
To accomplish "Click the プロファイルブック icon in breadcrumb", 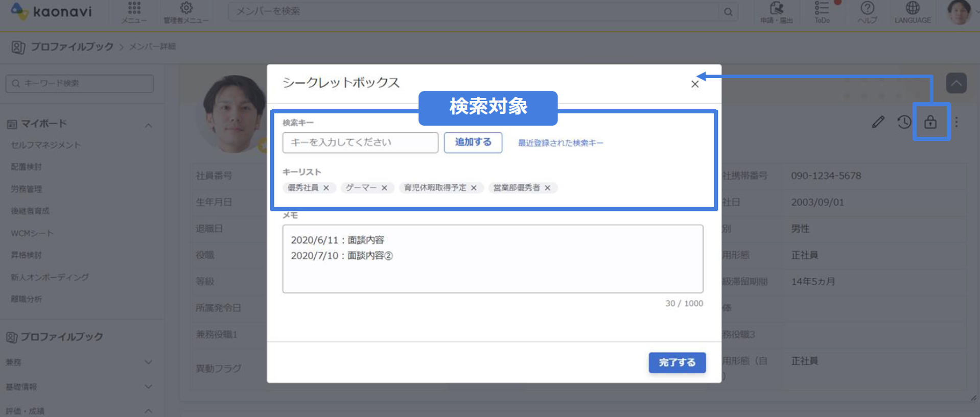I will (x=18, y=47).
